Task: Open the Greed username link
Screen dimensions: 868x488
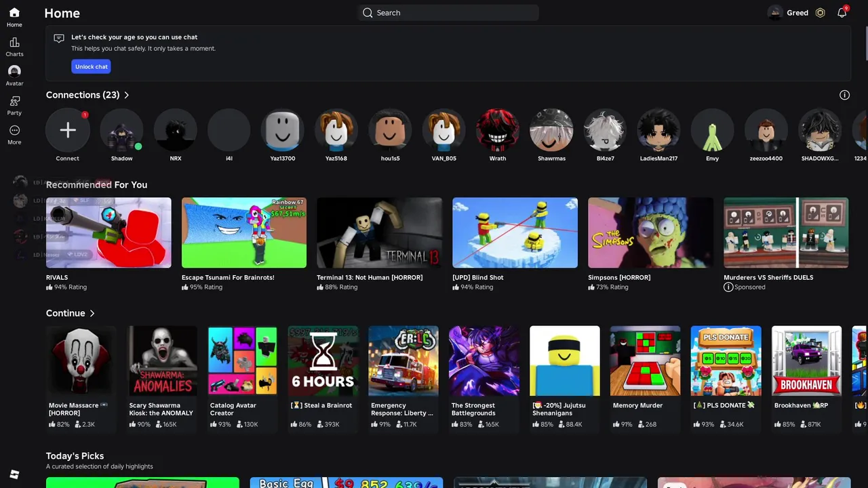Action: 797,13
